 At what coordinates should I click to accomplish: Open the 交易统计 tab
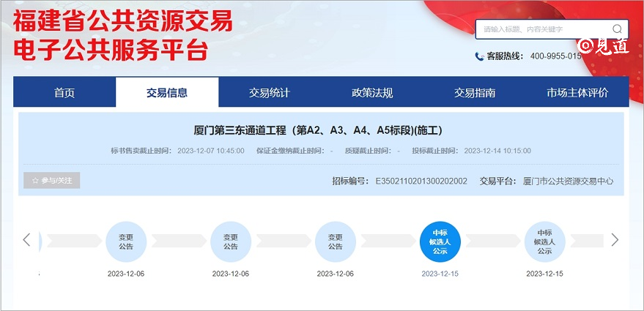pos(270,93)
